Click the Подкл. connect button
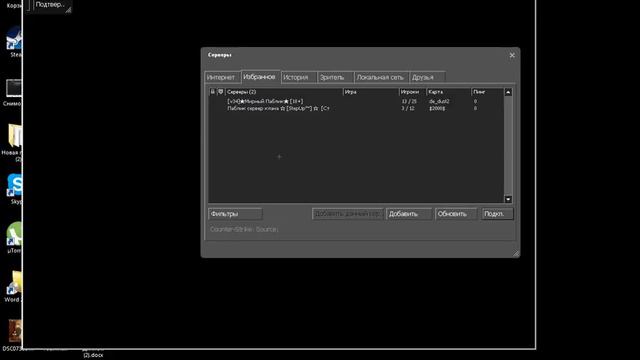 (497, 214)
